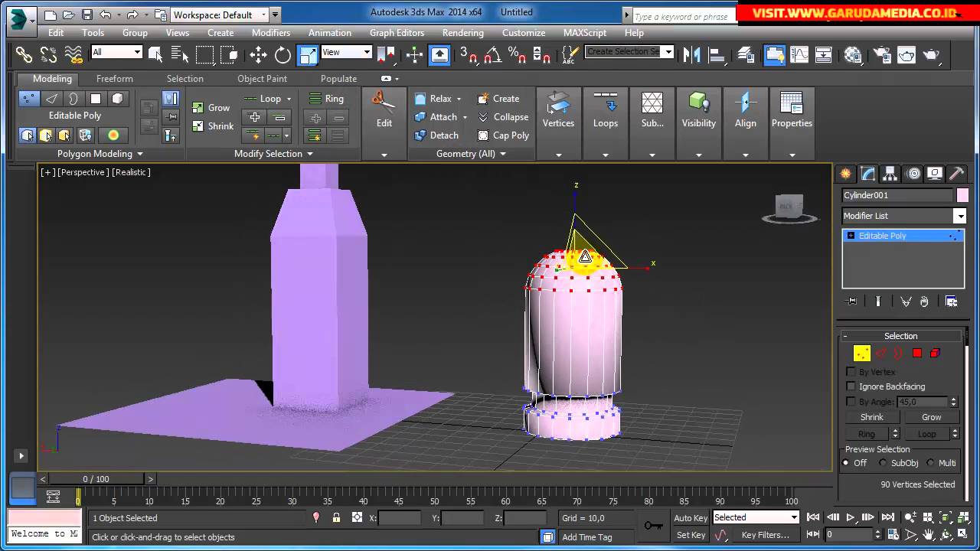The width and height of the screenshot is (980, 551).
Task: Toggle the Selection Lock padlock
Action: pos(336,518)
